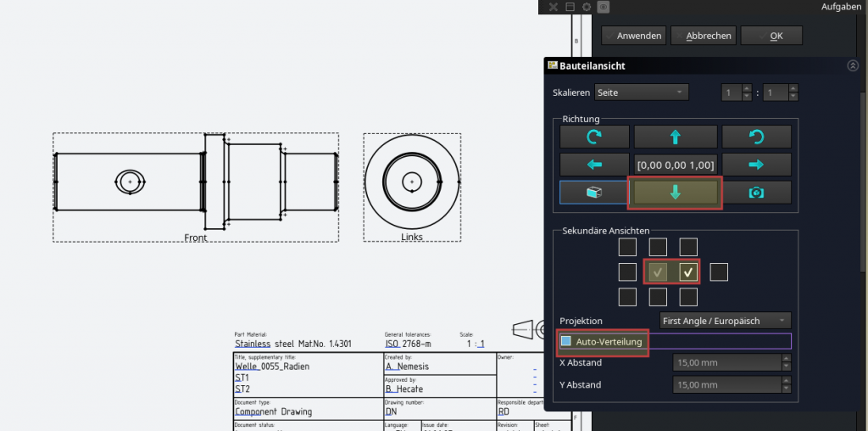Screen dimensions: 868x431
Task: Collapse the Bauteilansicht panel section
Action: pos(853,65)
